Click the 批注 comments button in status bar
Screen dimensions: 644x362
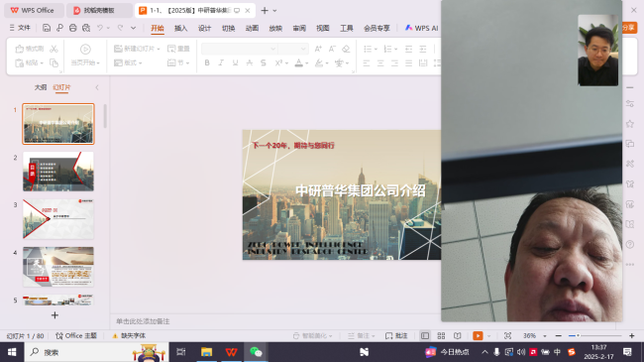[x=396, y=335]
